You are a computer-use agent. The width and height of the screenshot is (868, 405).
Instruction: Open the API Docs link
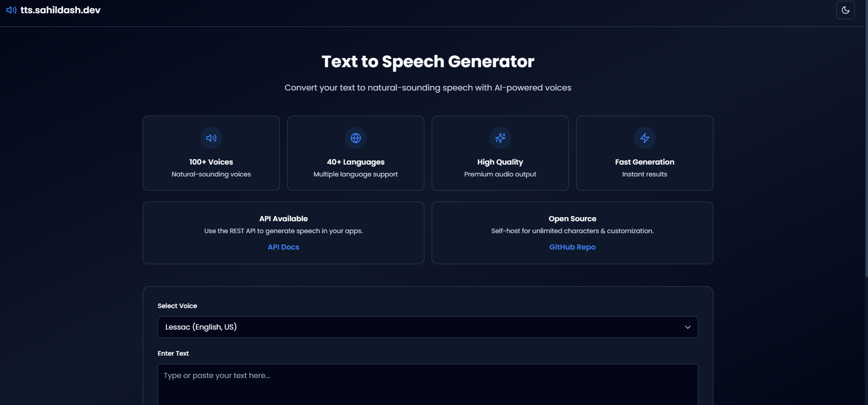pos(284,247)
